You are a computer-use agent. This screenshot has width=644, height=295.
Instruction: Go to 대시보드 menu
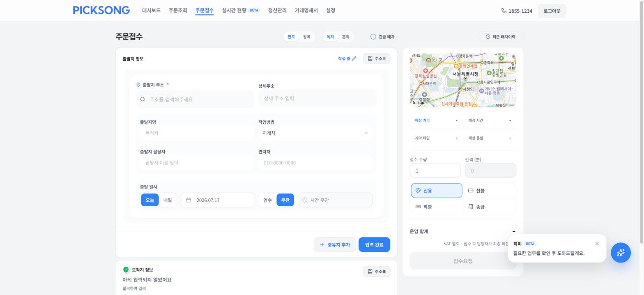click(151, 10)
